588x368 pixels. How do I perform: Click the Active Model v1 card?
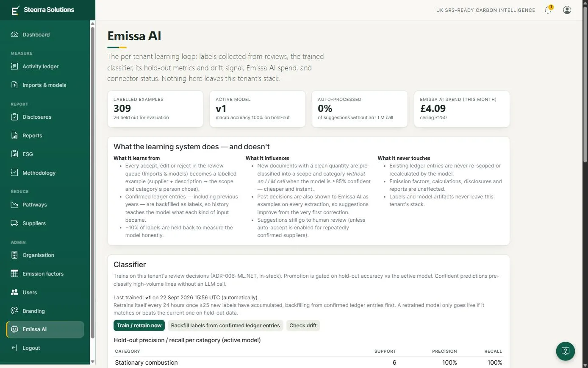(x=257, y=109)
